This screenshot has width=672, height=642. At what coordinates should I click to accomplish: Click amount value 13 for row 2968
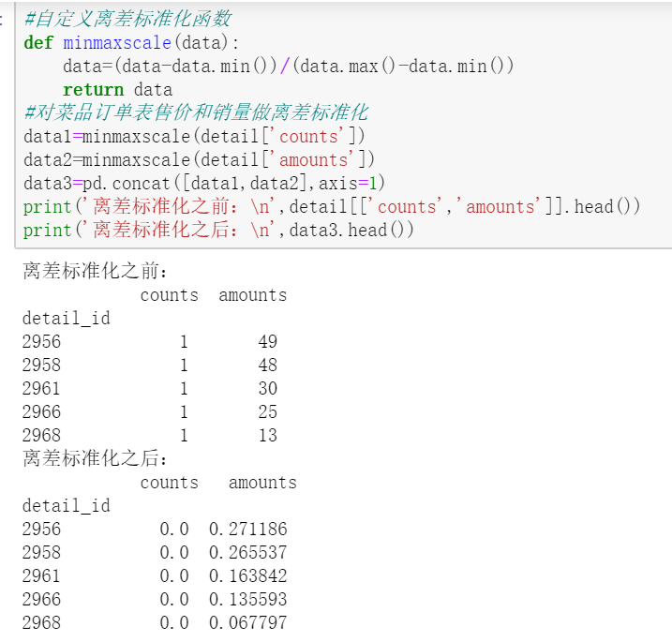click(268, 436)
